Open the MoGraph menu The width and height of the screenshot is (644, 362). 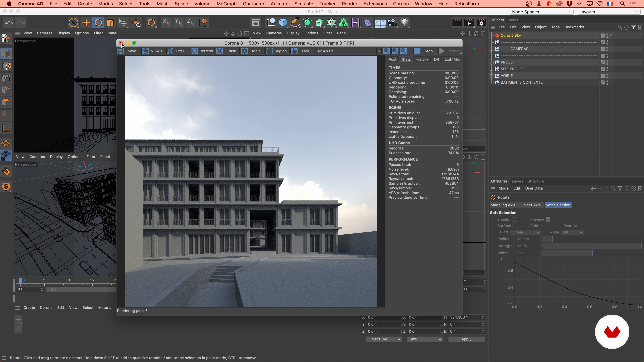[227, 4]
